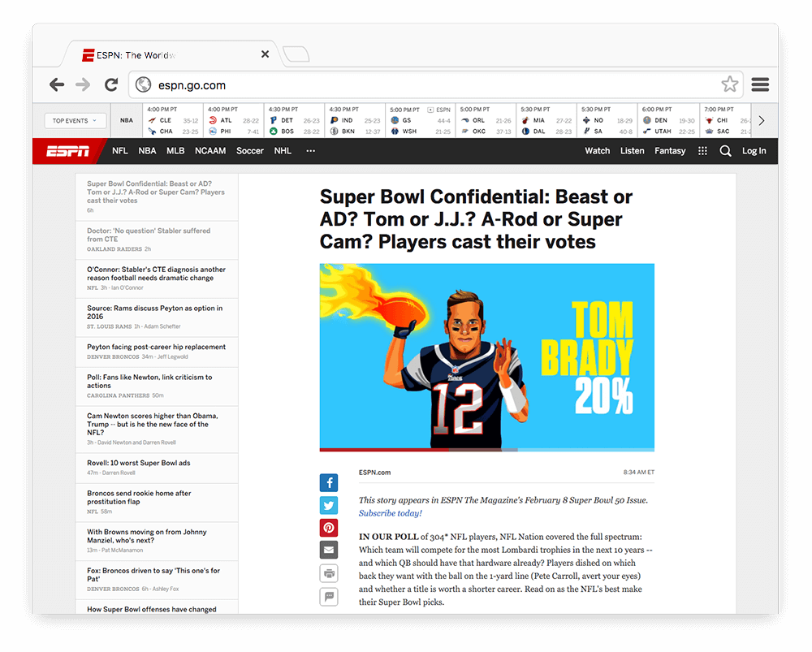Open 'Broncos send rookie home' story
This screenshot has height=652, width=812.
[157, 503]
